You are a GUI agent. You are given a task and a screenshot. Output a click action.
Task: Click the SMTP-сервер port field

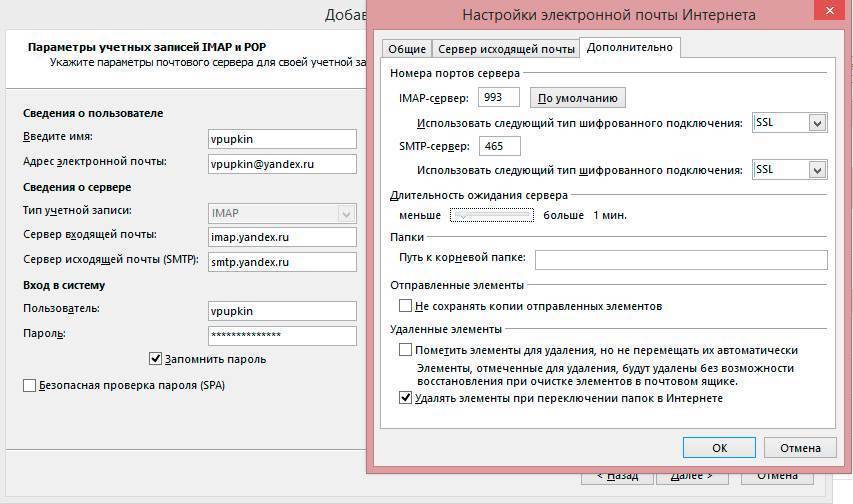click(499, 146)
